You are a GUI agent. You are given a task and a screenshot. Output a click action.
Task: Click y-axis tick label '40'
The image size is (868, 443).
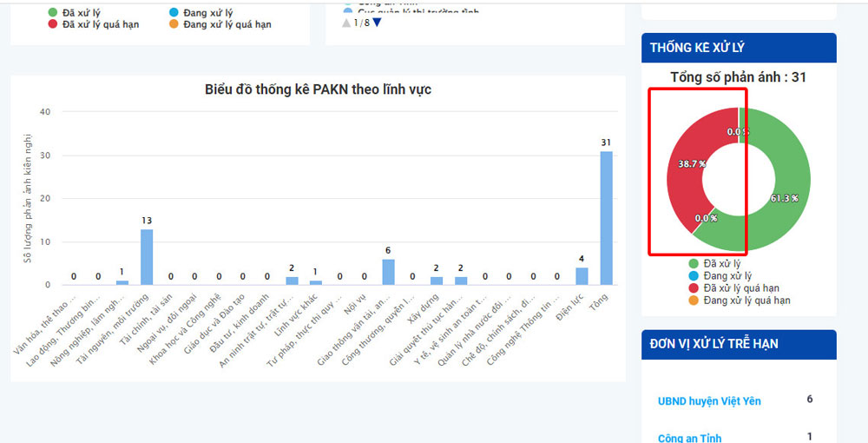pyautogui.click(x=45, y=112)
